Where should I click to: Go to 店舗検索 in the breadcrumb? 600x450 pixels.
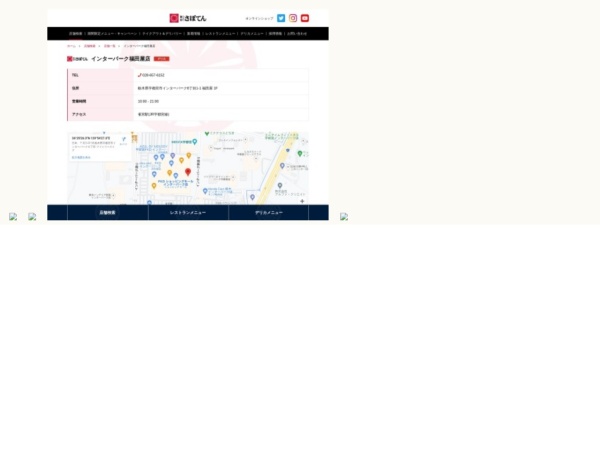coord(89,46)
